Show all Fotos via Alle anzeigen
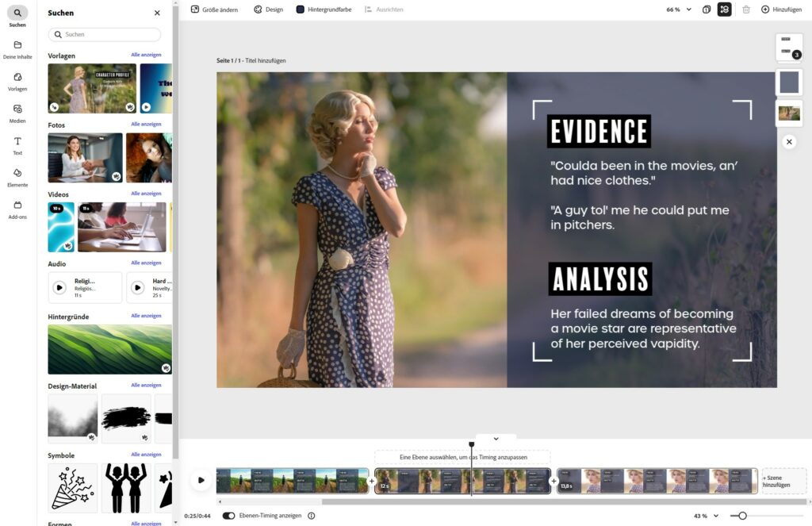The height and width of the screenshot is (526, 812). point(146,124)
